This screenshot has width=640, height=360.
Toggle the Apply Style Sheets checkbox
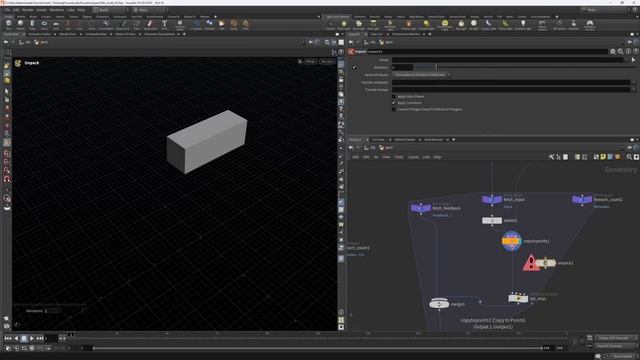(394, 97)
